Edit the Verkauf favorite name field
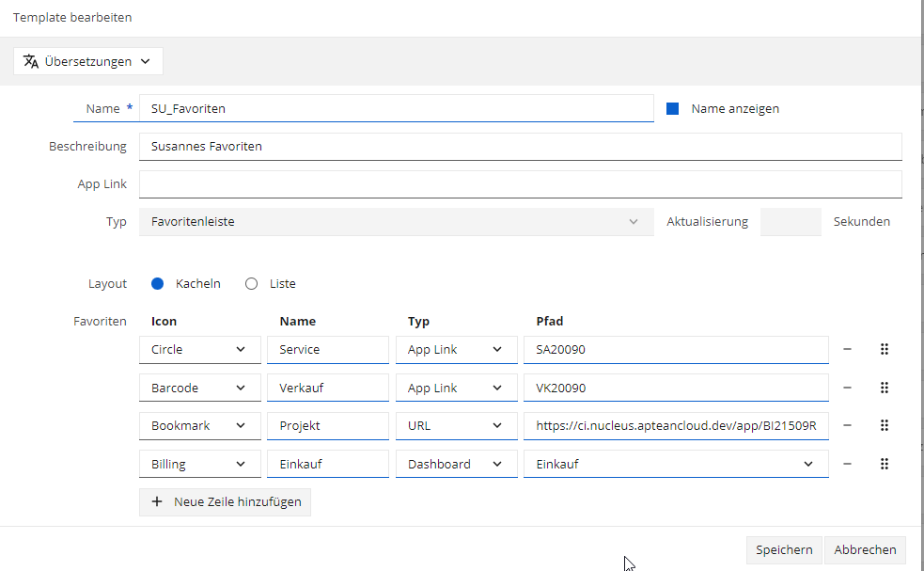Screen dimensions: 924x571 click(x=328, y=388)
